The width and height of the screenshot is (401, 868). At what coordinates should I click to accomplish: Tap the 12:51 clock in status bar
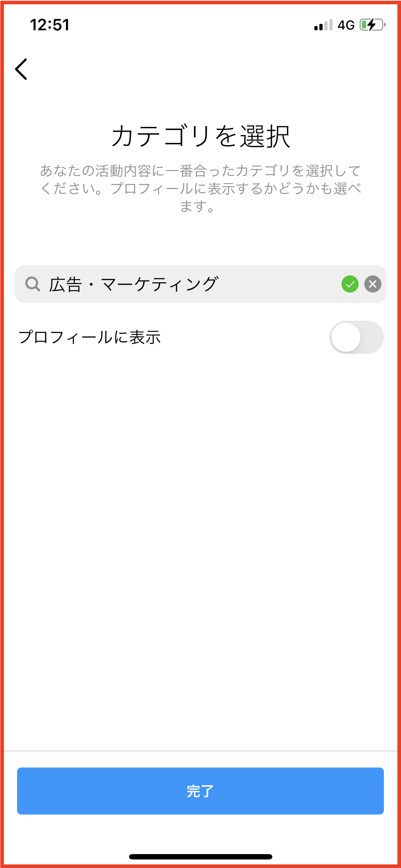click(x=50, y=25)
